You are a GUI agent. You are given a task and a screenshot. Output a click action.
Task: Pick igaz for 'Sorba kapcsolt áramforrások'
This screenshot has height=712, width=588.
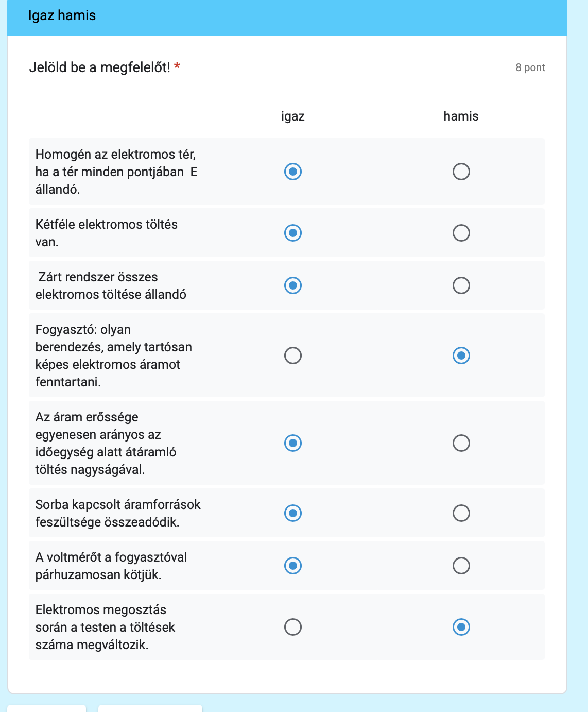coord(293,513)
